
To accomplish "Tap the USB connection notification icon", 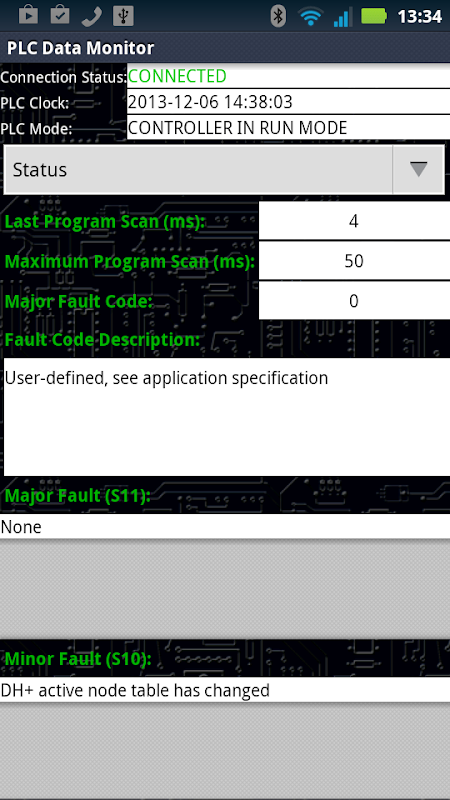I will click(123, 16).
